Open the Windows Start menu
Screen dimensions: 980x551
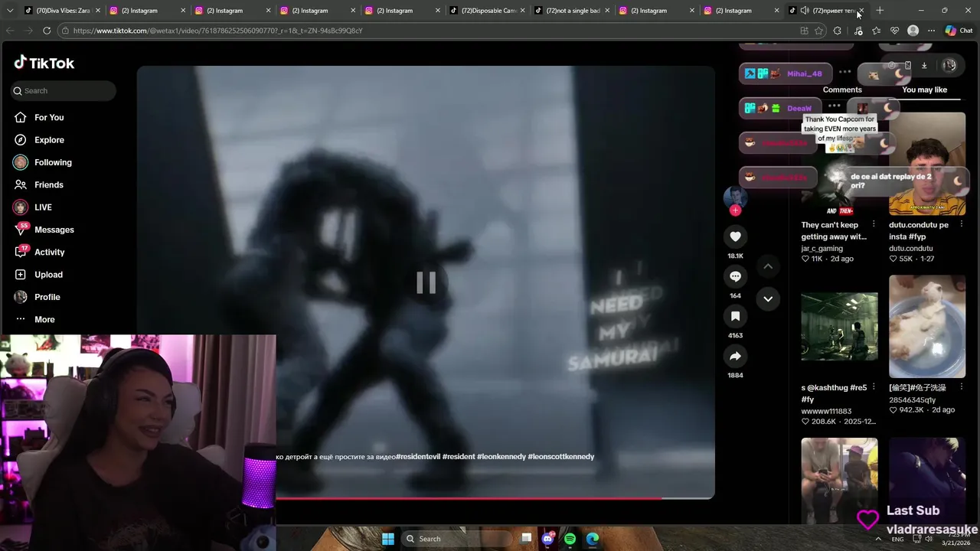tap(388, 539)
